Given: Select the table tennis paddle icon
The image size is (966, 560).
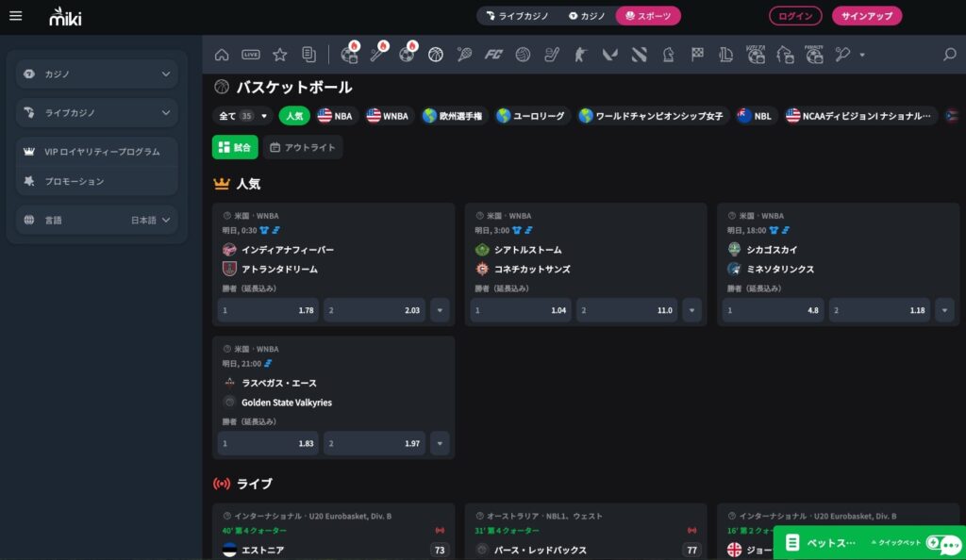Looking at the screenshot, I should 842,55.
